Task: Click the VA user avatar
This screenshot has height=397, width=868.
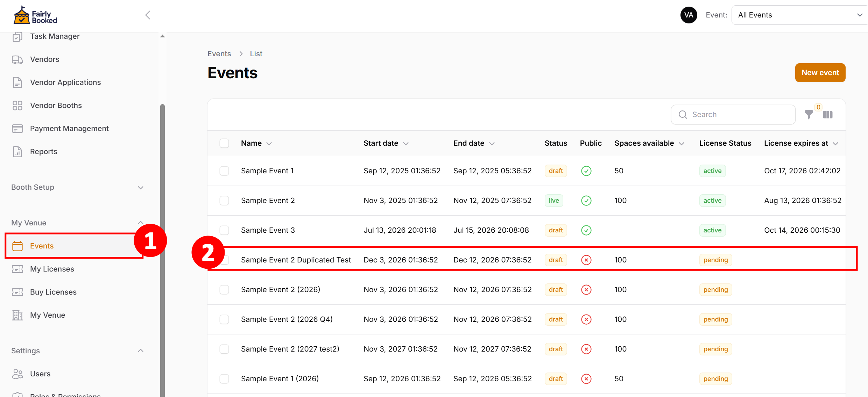Action: click(x=689, y=15)
